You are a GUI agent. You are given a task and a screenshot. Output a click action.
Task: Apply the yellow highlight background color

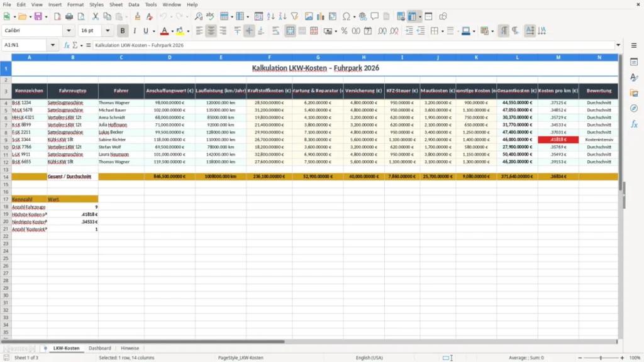pos(180,31)
